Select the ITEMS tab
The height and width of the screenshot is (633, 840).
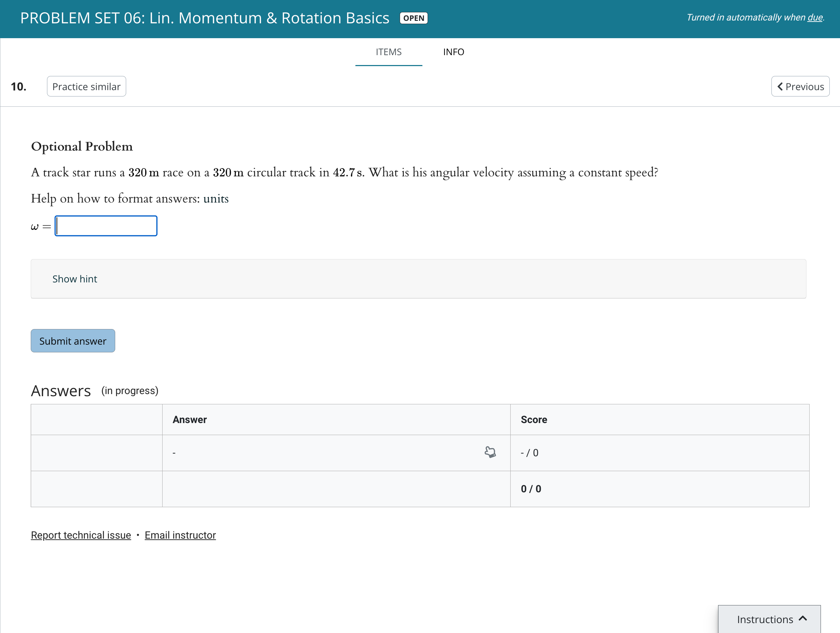(x=388, y=52)
